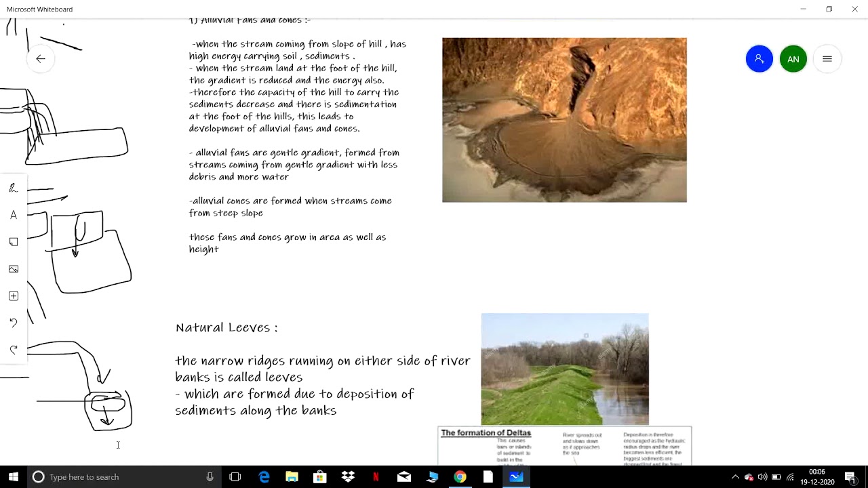Open Netflix from taskbar
This screenshot has height=488, width=868.
coord(376,477)
